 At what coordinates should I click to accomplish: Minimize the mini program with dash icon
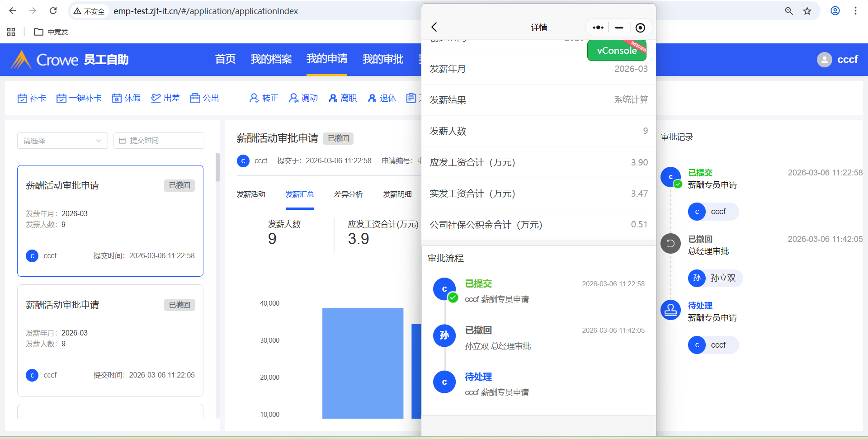[x=619, y=28]
